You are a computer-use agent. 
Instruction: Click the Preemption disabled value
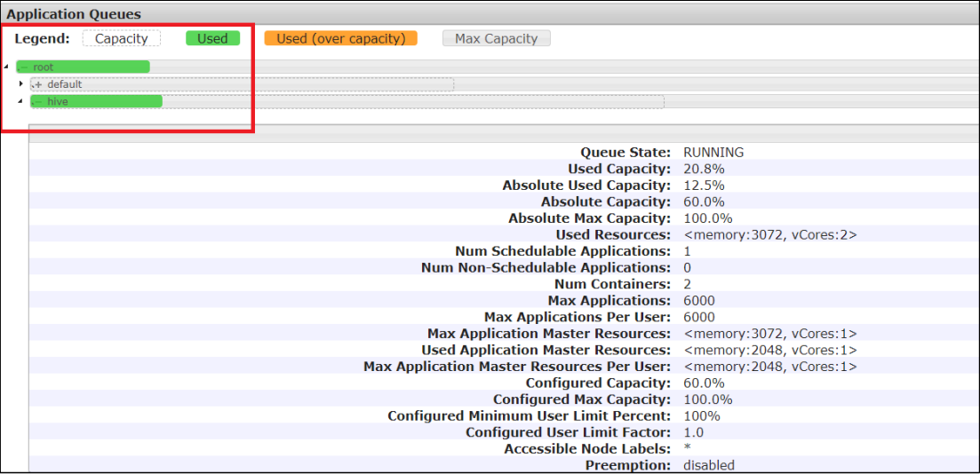(708, 465)
